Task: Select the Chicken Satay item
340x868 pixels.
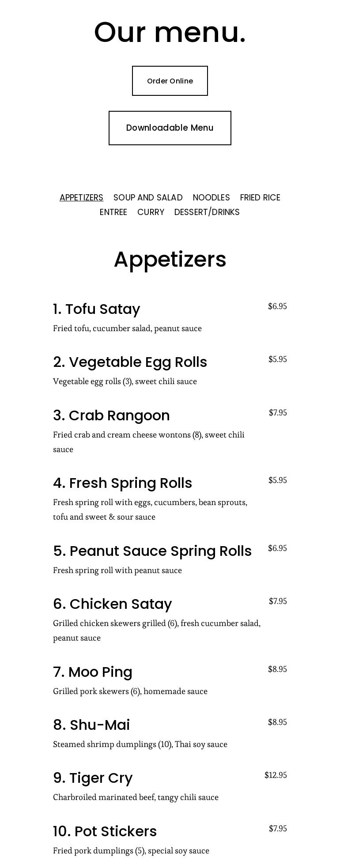Action: [x=112, y=604]
